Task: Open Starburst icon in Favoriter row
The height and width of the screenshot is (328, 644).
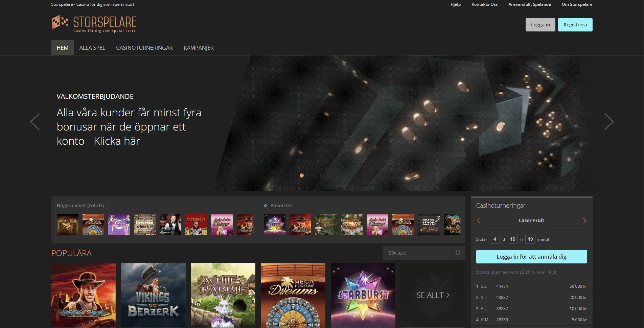Action: (x=275, y=225)
